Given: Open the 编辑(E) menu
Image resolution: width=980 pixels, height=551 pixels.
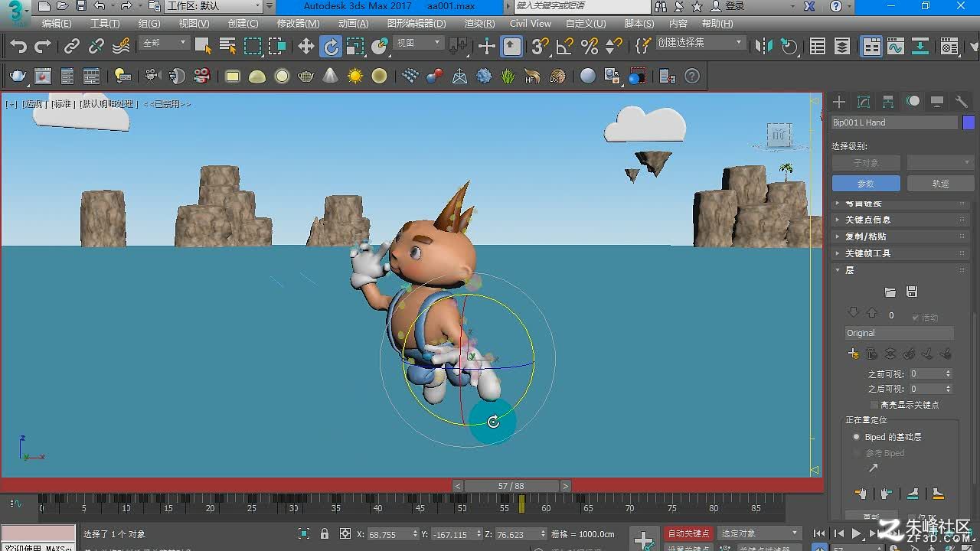Looking at the screenshot, I should 57,24.
